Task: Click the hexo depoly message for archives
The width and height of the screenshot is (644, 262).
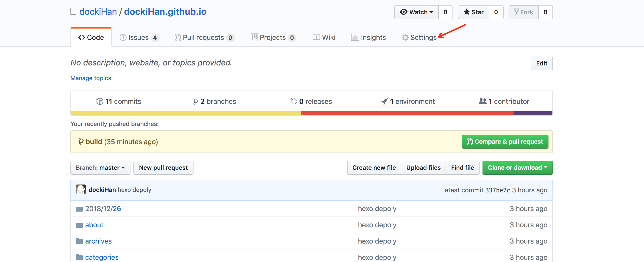Action: 377,241
